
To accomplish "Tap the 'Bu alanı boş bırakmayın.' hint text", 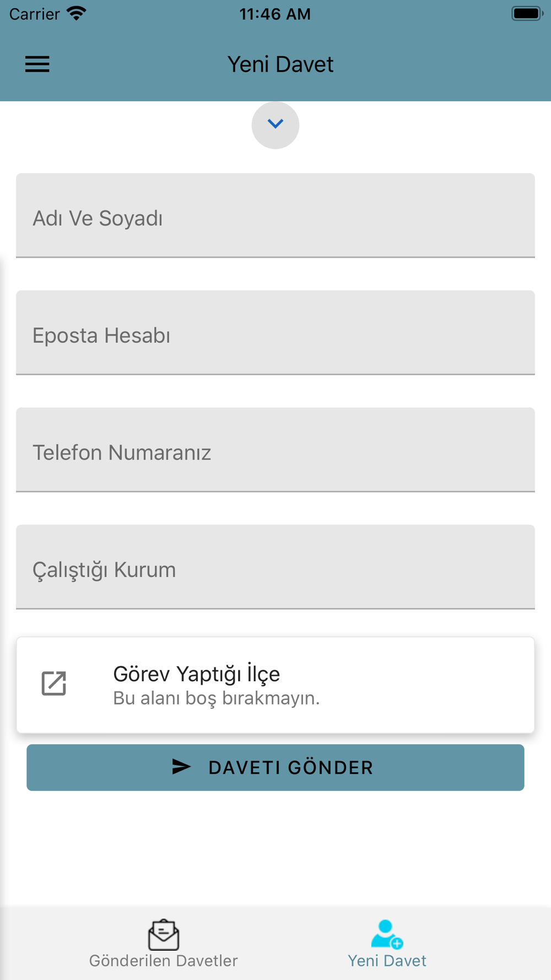I will (217, 698).
